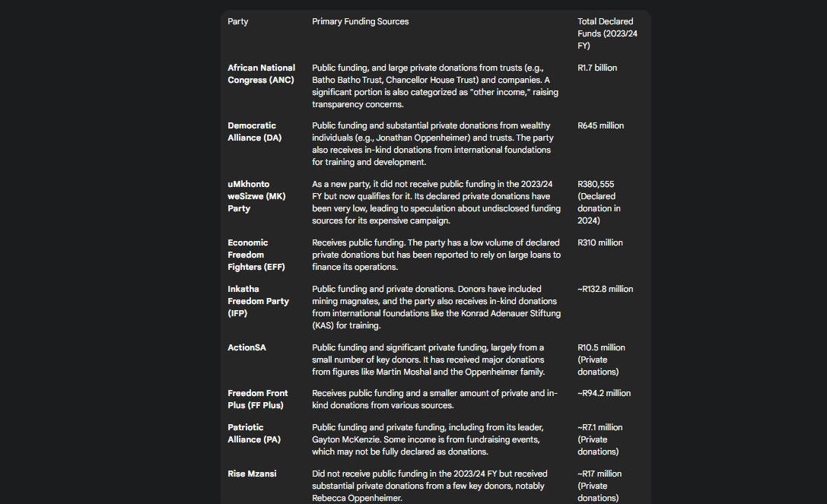Click the "Party" column header
Image resolution: width=827 pixels, height=504 pixels.
[x=238, y=22]
